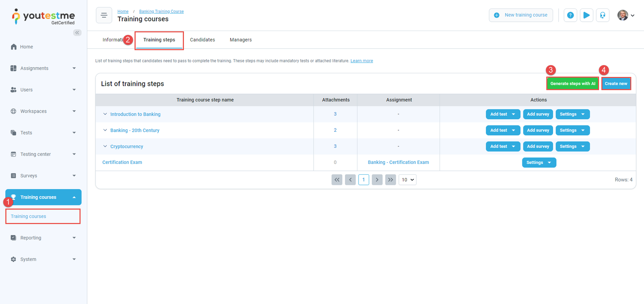Go to previous page of the table
This screenshot has height=304, width=644.
click(351, 180)
